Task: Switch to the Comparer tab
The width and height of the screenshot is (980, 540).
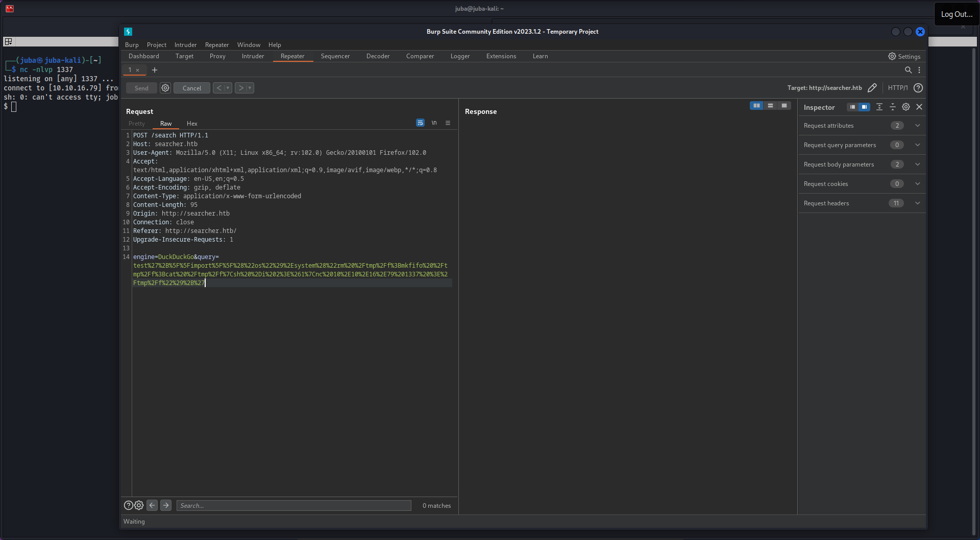Action: coord(420,56)
